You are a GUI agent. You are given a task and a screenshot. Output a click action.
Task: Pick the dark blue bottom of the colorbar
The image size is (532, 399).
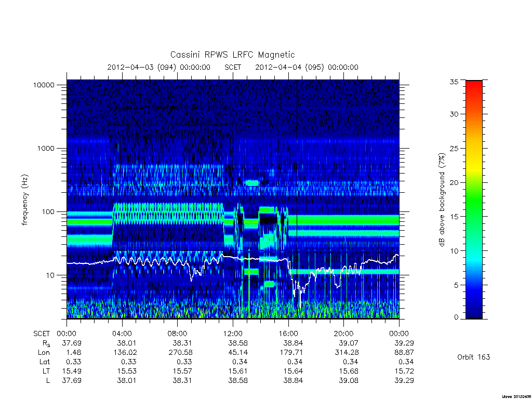pyautogui.click(x=474, y=312)
